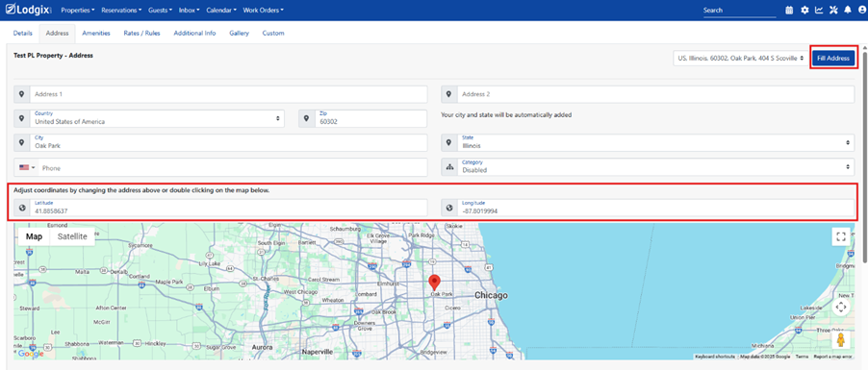Open the Country dropdown
The image size is (868, 370).
pyautogui.click(x=157, y=118)
